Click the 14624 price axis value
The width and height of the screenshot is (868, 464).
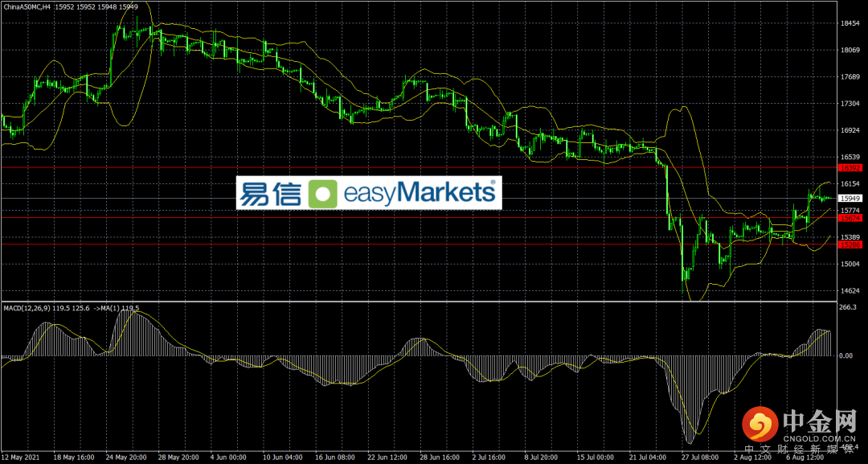click(x=850, y=290)
